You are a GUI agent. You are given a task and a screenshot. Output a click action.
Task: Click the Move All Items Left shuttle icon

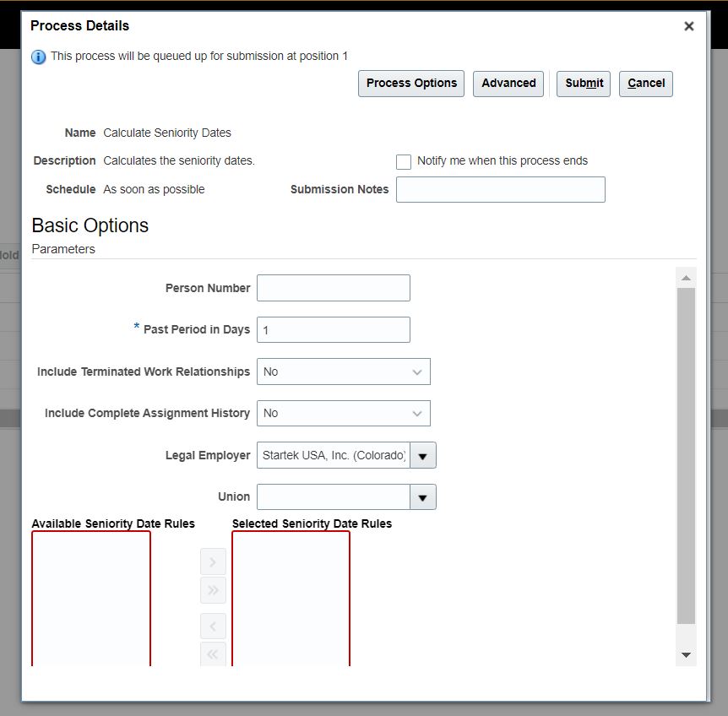pyautogui.click(x=213, y=654)
